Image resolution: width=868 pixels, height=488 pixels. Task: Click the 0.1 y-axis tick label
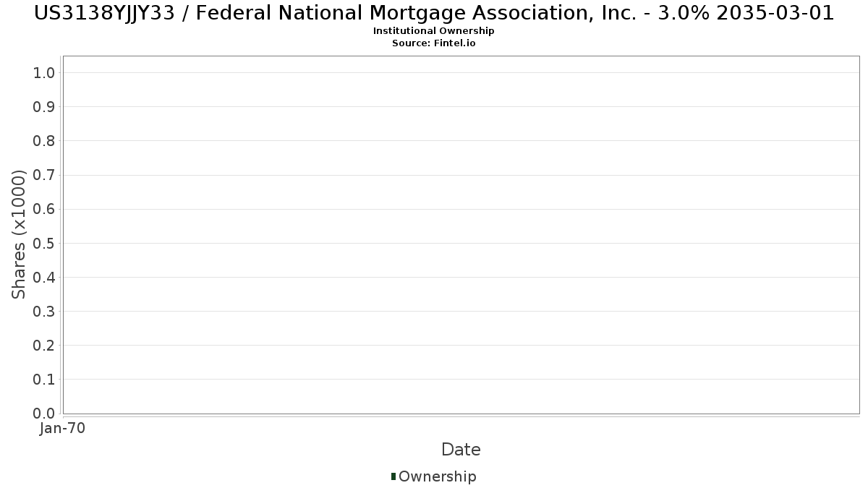click(44, 380)
